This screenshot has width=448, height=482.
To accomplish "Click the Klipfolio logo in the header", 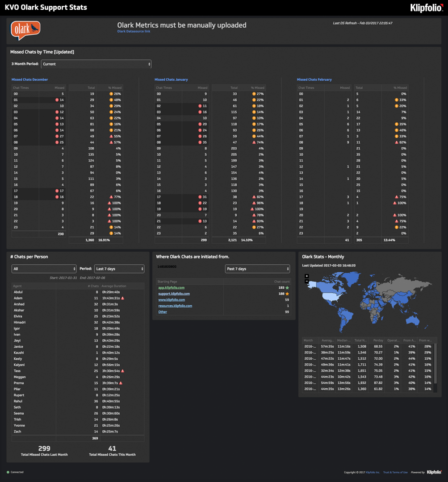I will coord(426,8).
